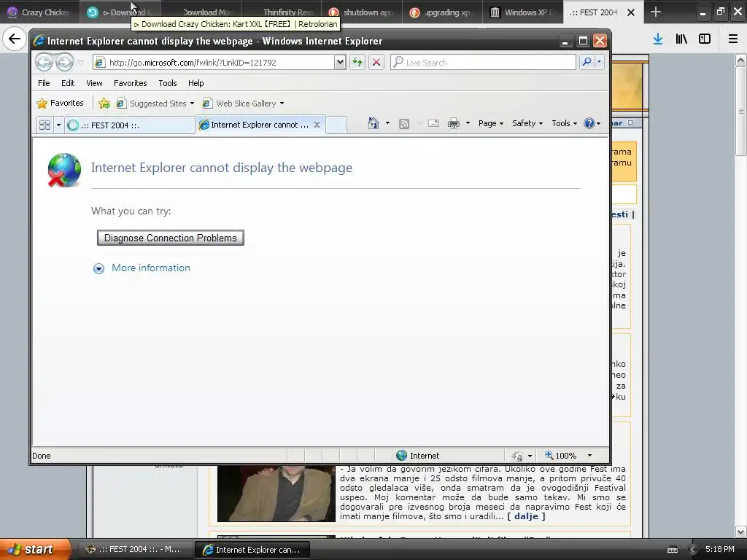
Task: Click the IE Forward arrow button
Action: tap(64, 62)
